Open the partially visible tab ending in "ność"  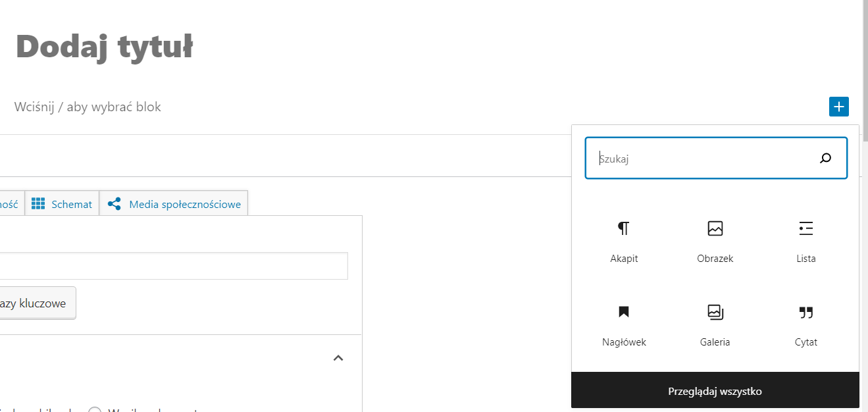(x=11, y=204)
